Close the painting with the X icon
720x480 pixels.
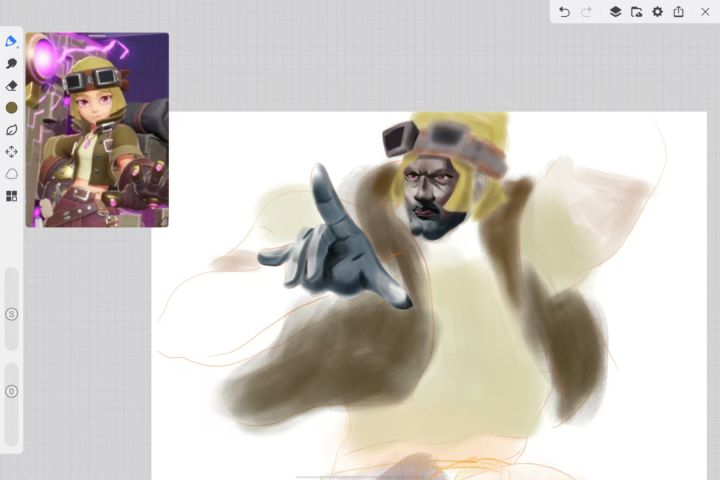(705, 12)
